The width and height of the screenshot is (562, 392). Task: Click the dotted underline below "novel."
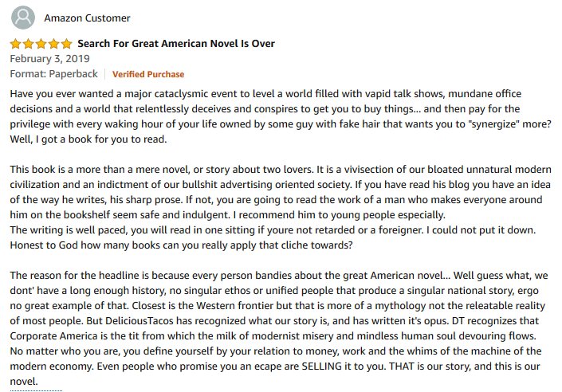click(36, 390)
